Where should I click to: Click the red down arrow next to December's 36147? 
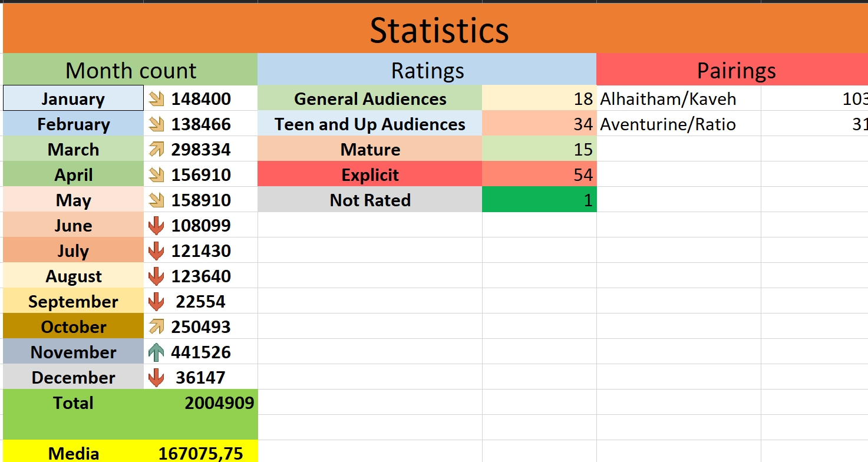pos(156,378)
